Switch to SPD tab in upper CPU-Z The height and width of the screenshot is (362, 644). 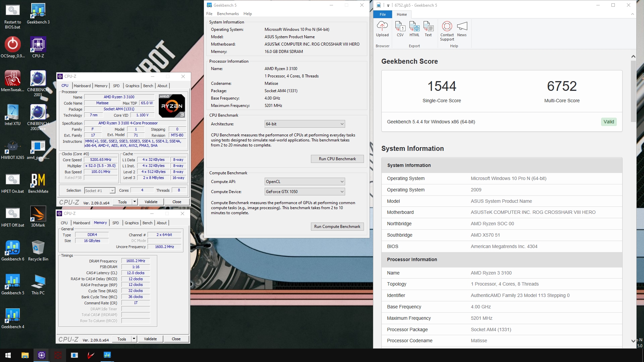pyautogui.click(x=116, y=86)
